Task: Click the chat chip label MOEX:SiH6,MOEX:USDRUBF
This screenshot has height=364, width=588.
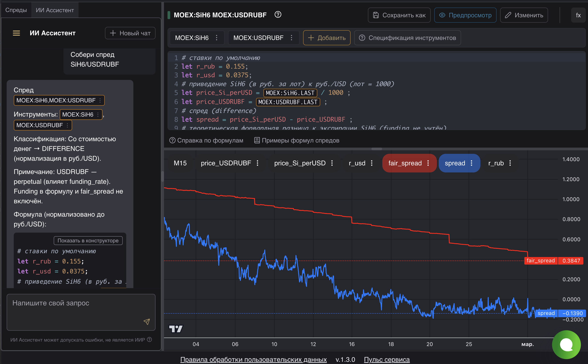Action: (56, 100)
